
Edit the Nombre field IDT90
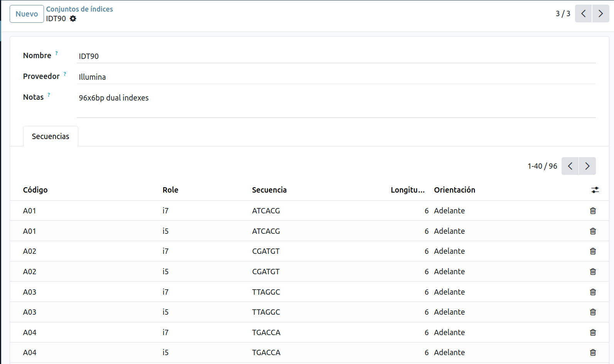click(x=336, y=56)
